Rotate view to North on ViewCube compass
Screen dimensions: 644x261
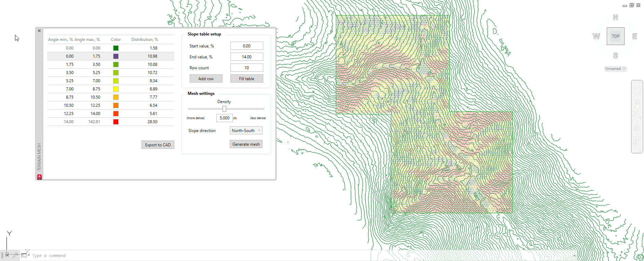616,17
